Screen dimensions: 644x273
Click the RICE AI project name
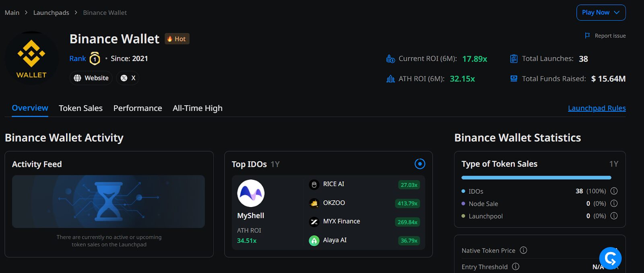334,184
